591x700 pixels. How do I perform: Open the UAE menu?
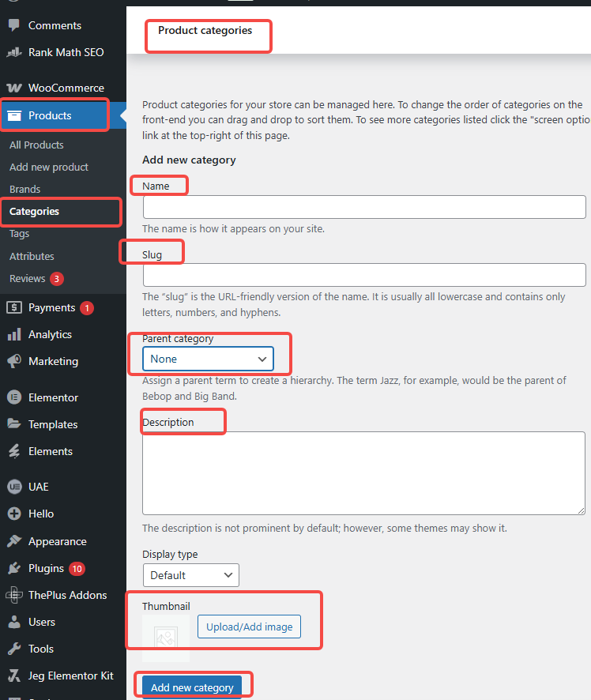pyautogui.click(x=39, y=487)
